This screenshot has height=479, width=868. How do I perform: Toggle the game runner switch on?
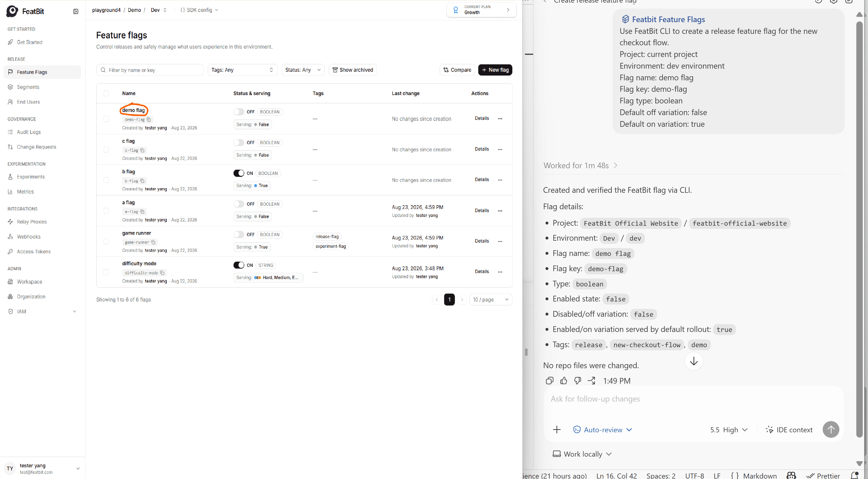click(239, 235)
